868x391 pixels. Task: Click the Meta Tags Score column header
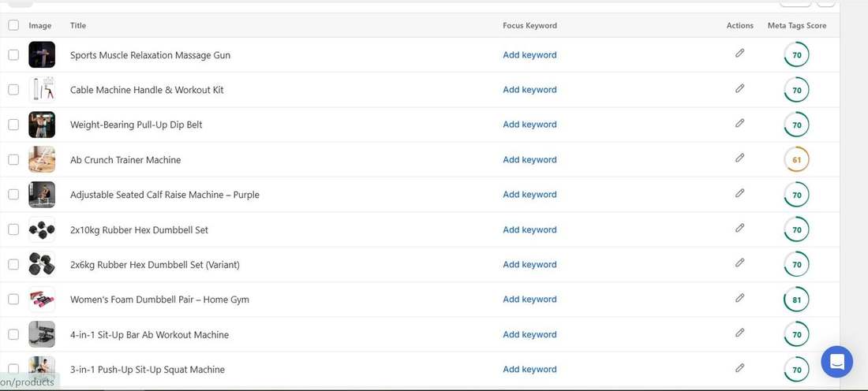point(797,25)
